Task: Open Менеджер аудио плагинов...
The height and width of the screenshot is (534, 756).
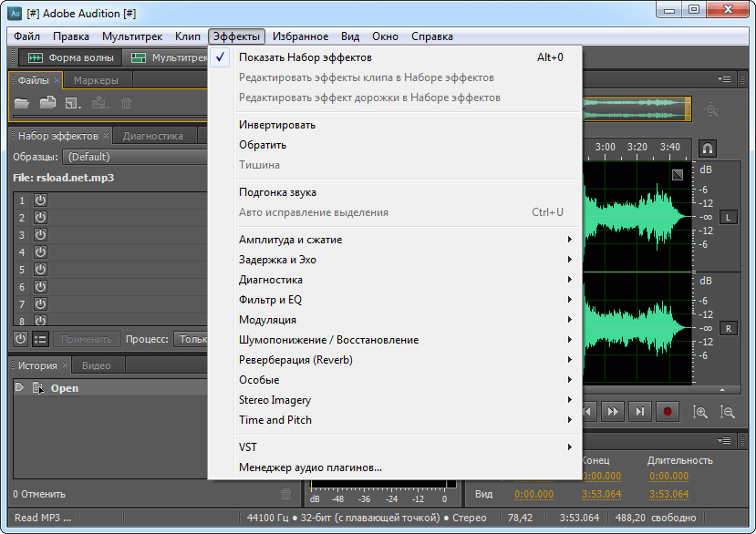Action: [x=408, y=467]
